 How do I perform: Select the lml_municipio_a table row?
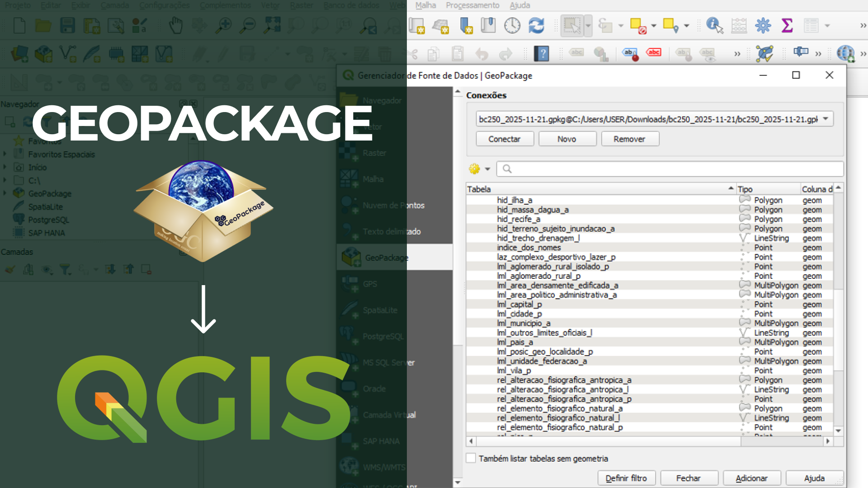(x=524, y=323)
